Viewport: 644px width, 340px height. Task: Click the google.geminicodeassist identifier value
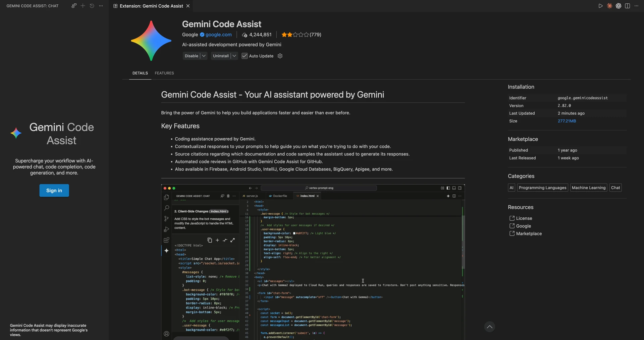click(x=583, y=98)
